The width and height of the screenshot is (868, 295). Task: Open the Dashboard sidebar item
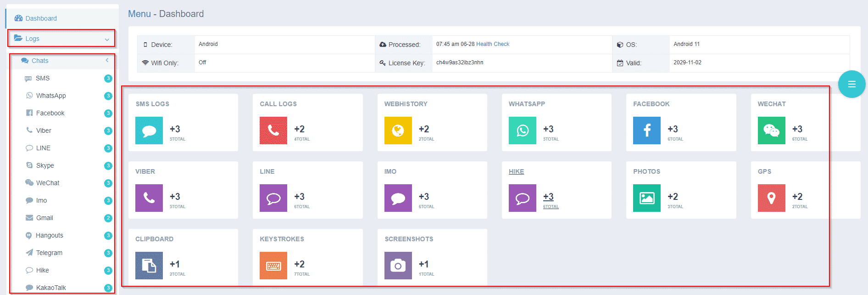coord(41,18)
